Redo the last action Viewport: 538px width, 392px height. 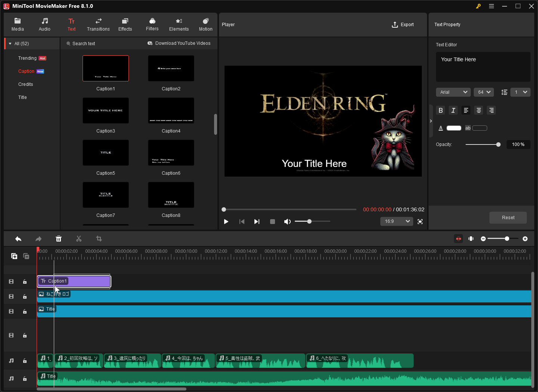point(38,239)
